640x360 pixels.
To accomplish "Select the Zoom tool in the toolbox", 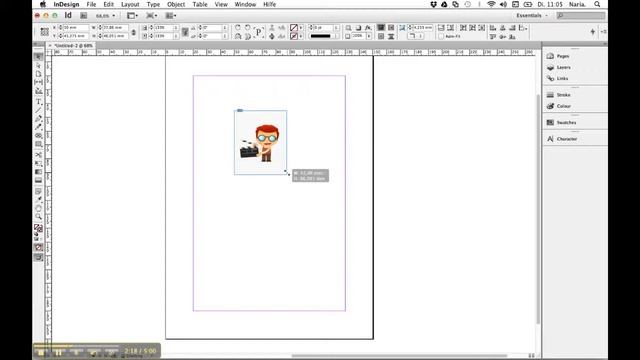I will (x=38, y=217).
